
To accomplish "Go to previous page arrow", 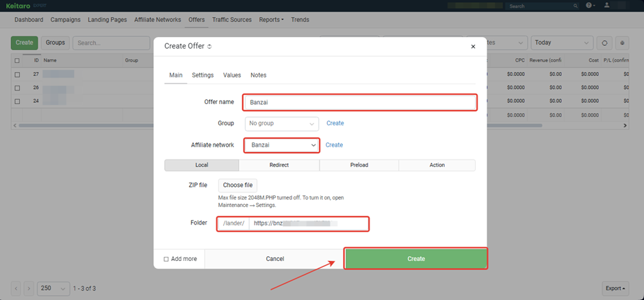I will tap(16, 288).
